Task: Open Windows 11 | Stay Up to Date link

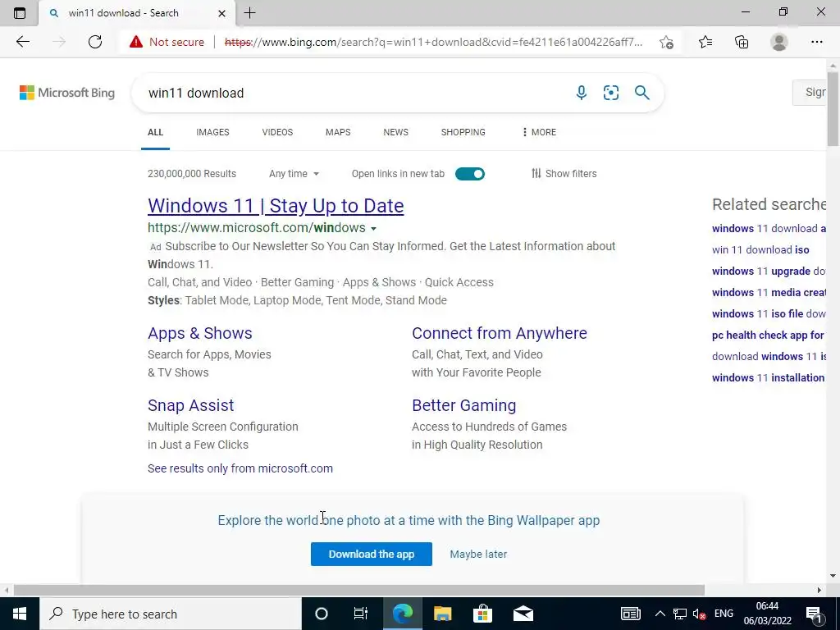Action: click(x=276, y=206)
